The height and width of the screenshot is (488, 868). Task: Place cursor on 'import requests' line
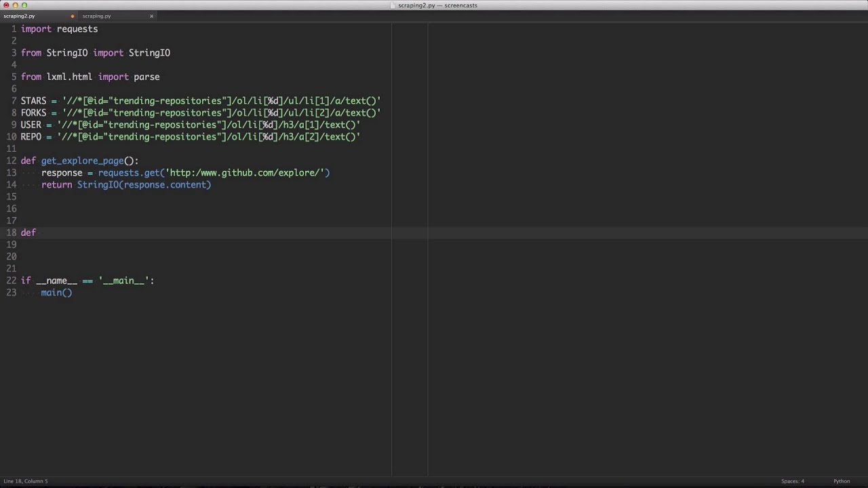[x=59, y=29]
